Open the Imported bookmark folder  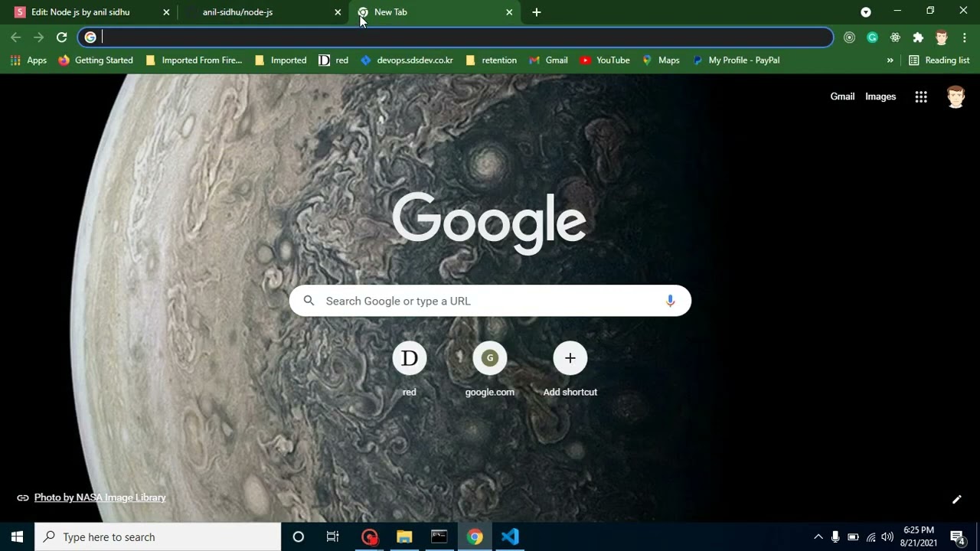coord(280,60)
